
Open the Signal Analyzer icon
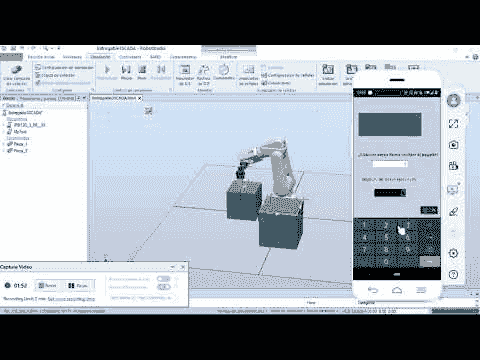pyautogui.click(x=248, y=69)
